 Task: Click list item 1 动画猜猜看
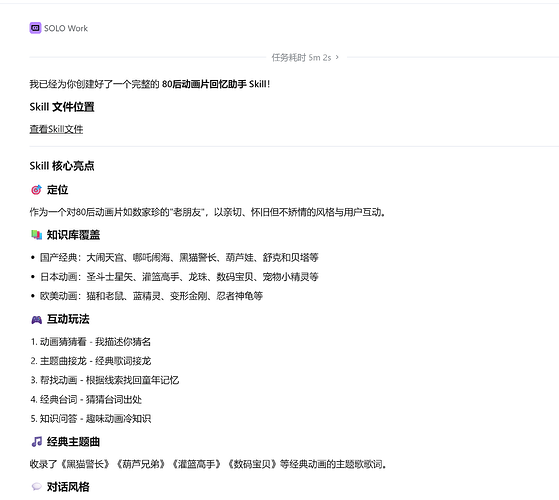click(91, 342)
